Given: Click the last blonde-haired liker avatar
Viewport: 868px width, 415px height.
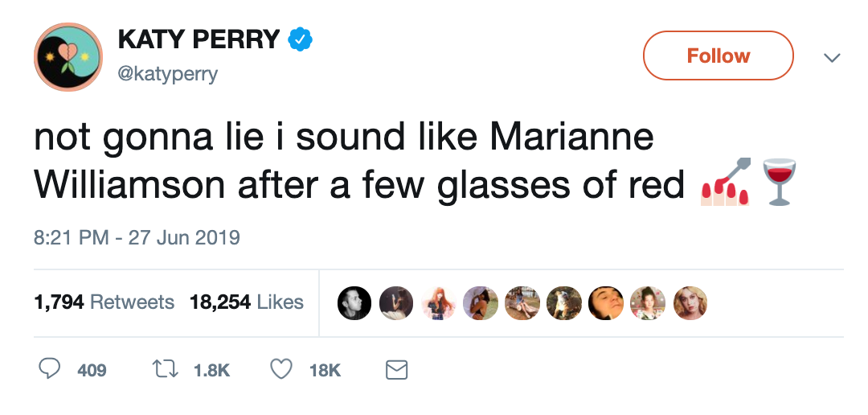Looking at the screenshot, I should (x=690, y=303).
